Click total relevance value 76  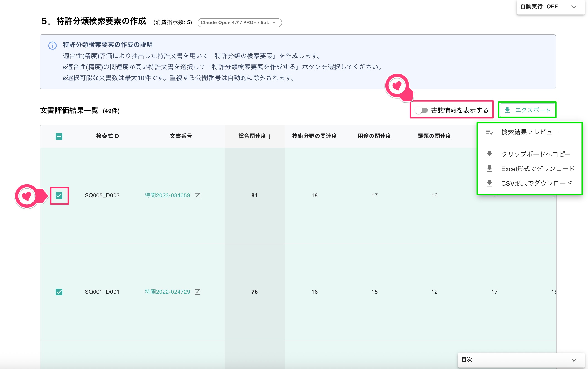click(x=254, y=292)
